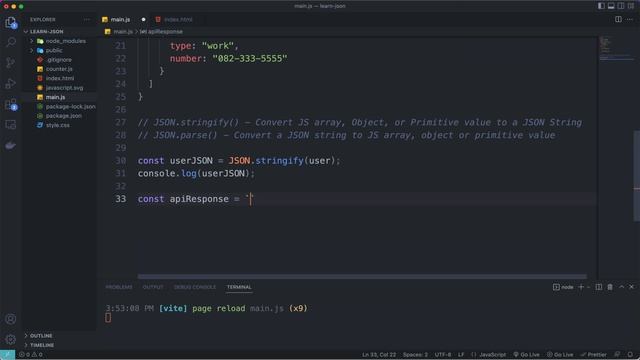Open the Remote Explorer view
This screenshot has width=640, height=360.
(11, 124)
